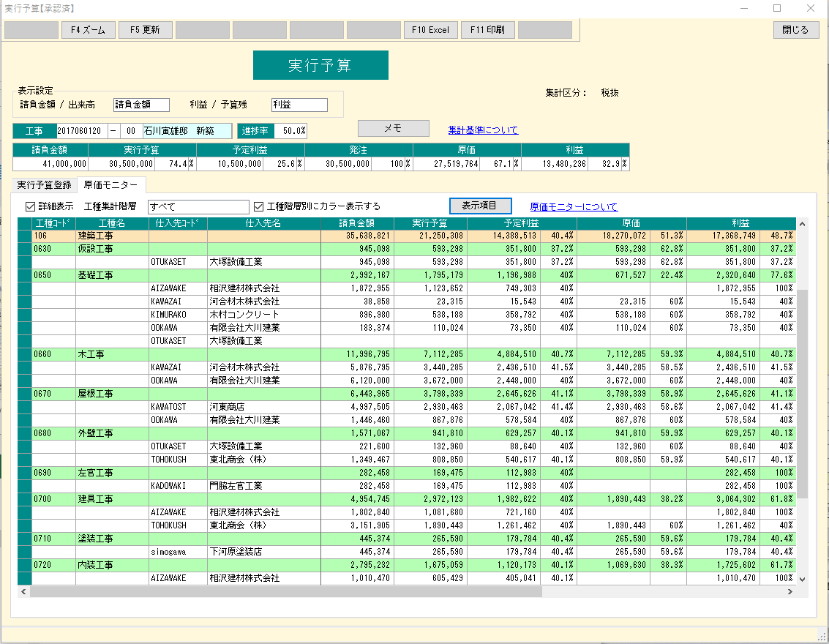Open the メモ button

click(394, 129)
